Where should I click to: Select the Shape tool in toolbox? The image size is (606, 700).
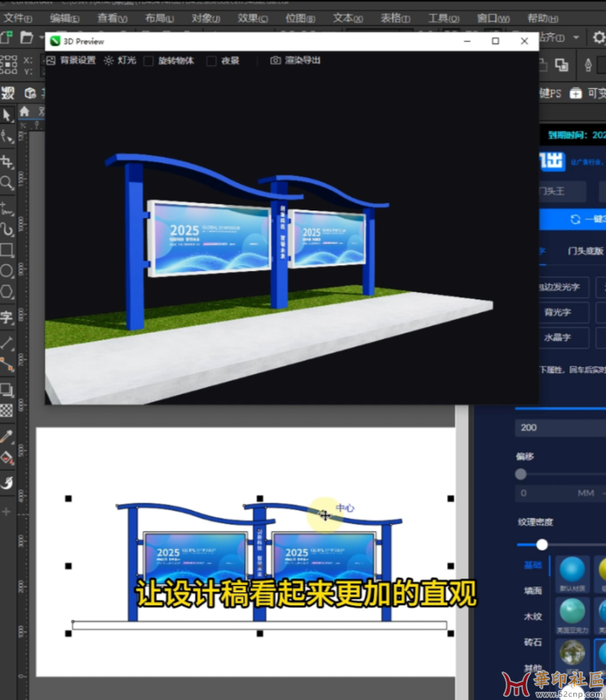[x=7, y=136]
